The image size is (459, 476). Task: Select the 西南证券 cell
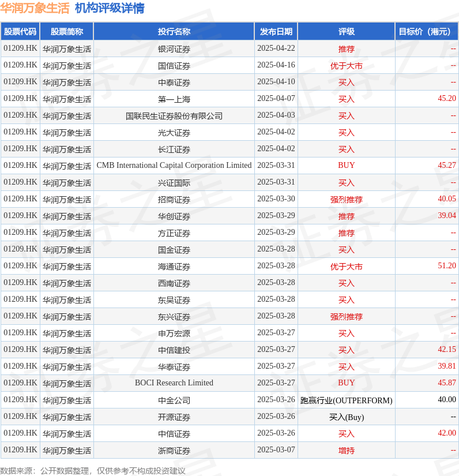click(x=174, y=283)
